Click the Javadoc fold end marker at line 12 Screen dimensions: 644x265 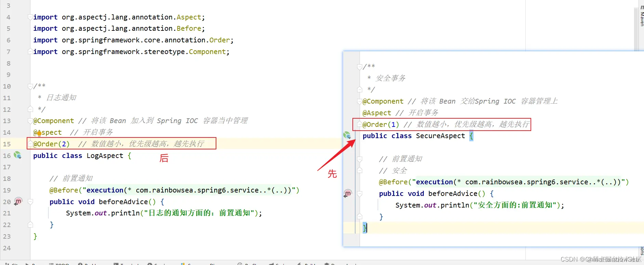(30, 109)
